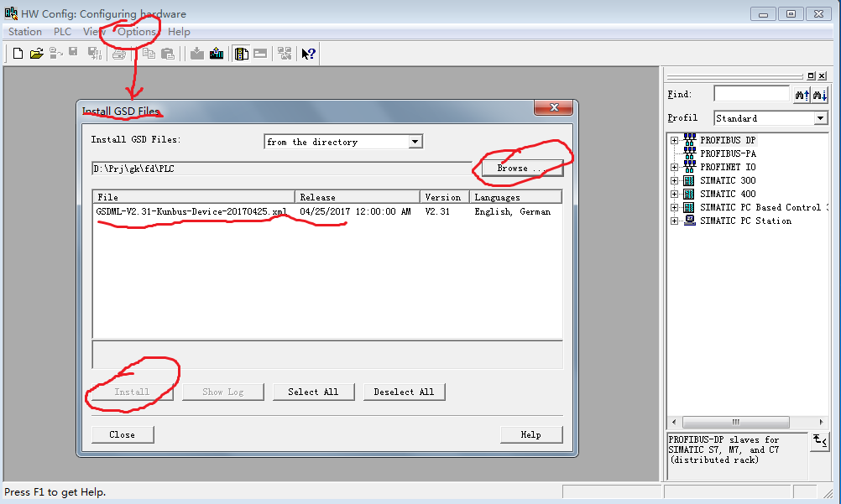Image resolution: width=841 pixels, height=504 pixels.
Task: Click the Upload from station toolbar icon
Action: [x=216, y=53]
